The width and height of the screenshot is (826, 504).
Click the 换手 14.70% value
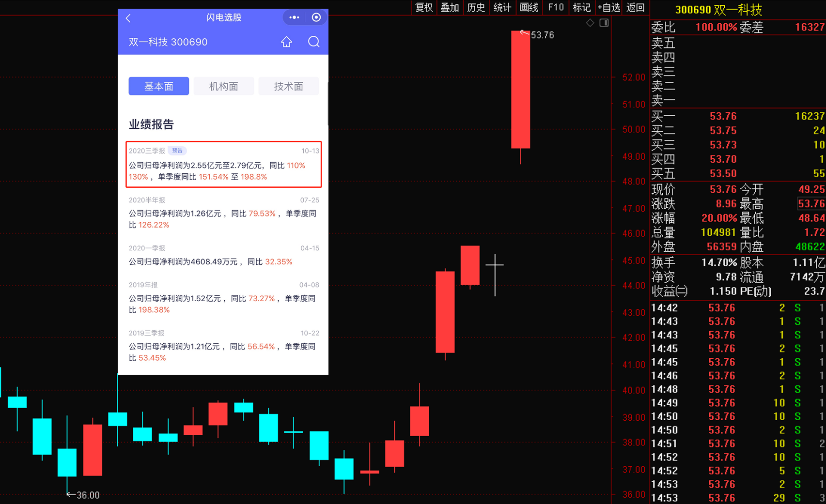(719, 262)
